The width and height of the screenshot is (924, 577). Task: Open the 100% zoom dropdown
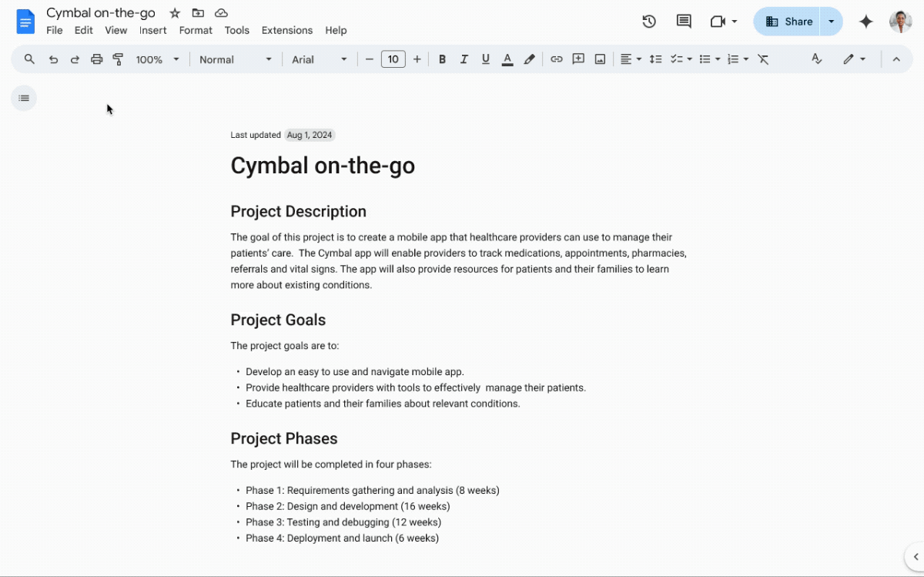tap(157, 59)
